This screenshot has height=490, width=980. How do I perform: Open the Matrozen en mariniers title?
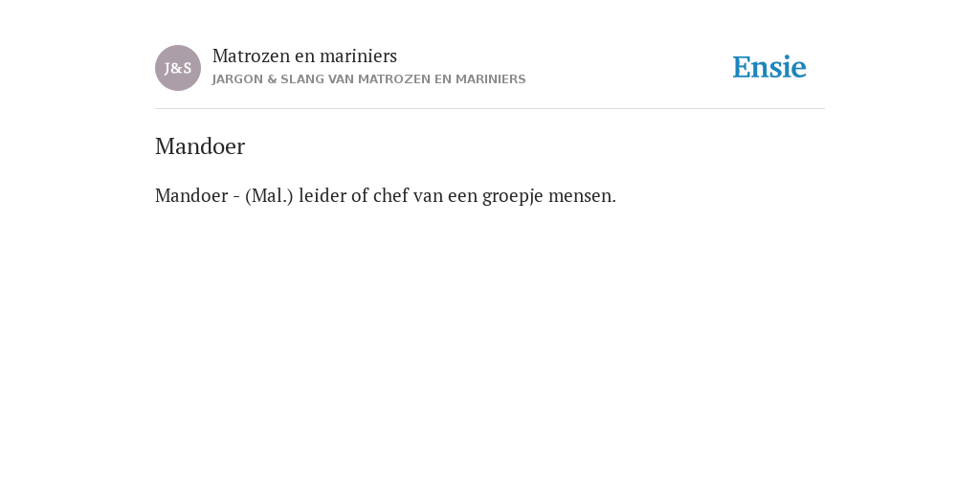click(x=304, y=56)
